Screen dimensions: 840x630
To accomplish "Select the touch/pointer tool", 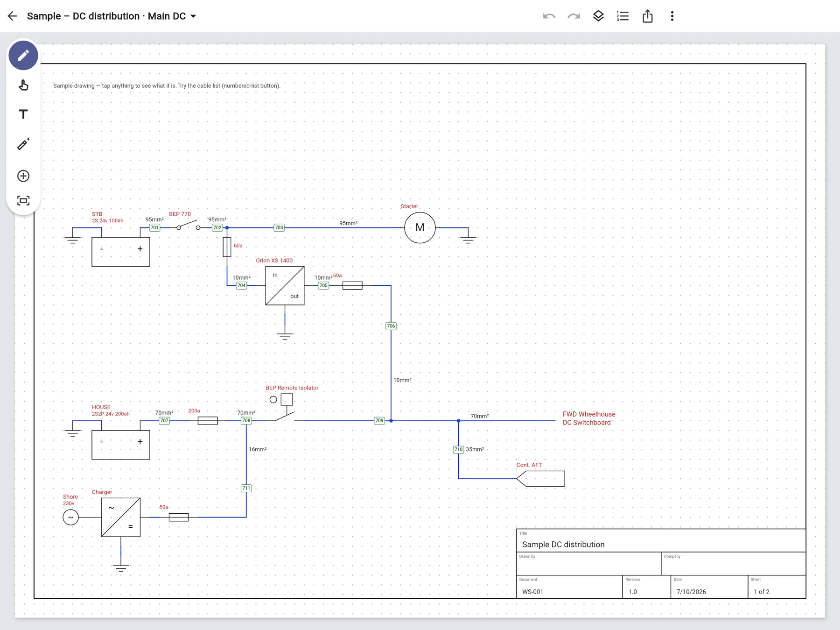I will [23, 85].
